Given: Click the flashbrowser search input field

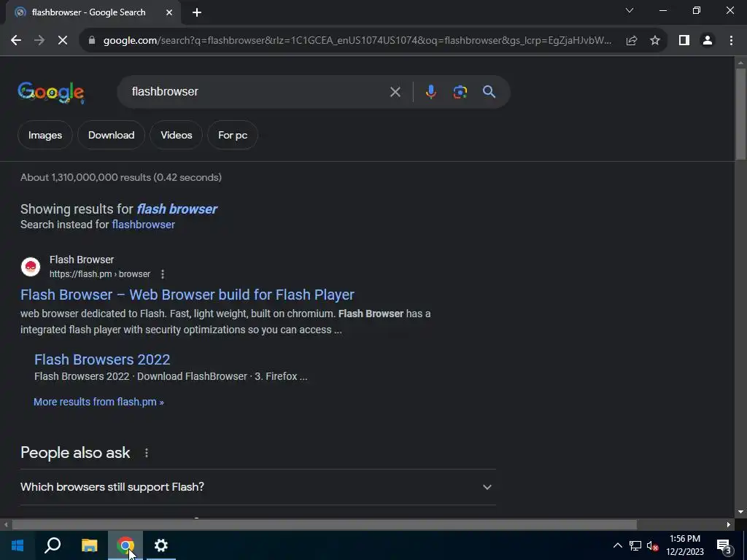Looking at the screenshot, I should click(x=258, y=92).
